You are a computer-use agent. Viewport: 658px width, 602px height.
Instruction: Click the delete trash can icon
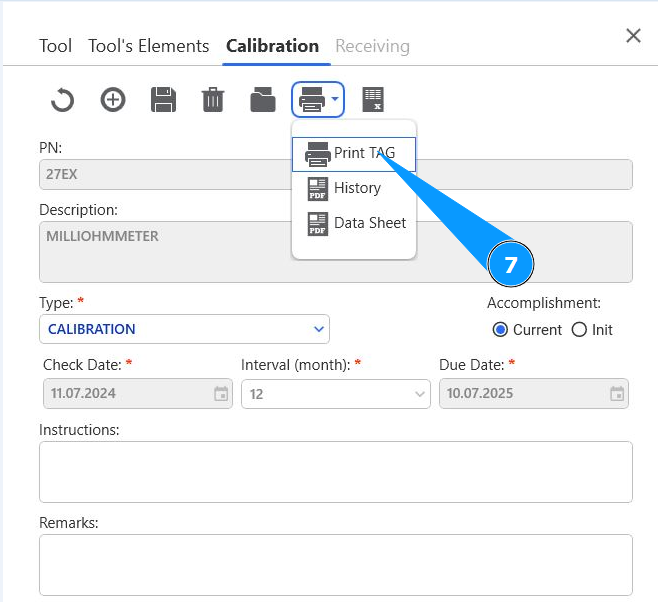click(x=213, y=100)
